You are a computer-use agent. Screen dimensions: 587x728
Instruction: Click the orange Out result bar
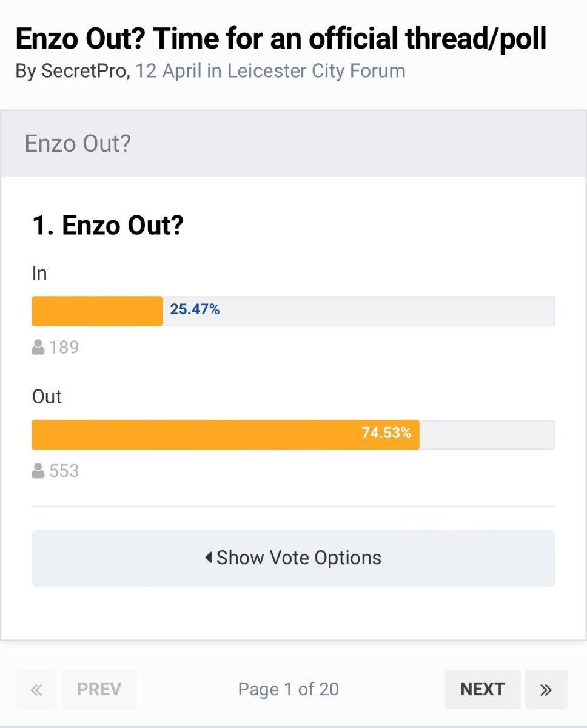point(225,435)
